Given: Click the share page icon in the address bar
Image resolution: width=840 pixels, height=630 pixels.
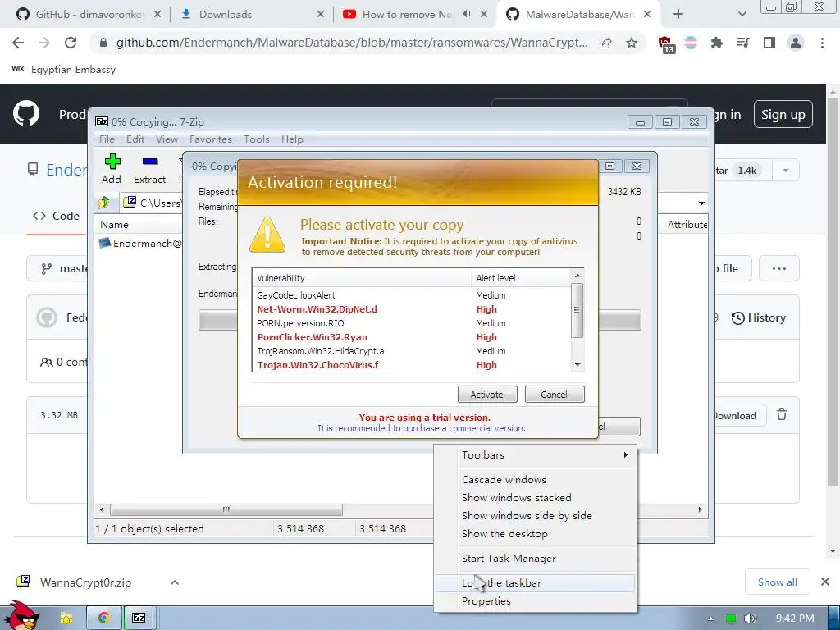Looking at the screenshot, I should [605, 43].
